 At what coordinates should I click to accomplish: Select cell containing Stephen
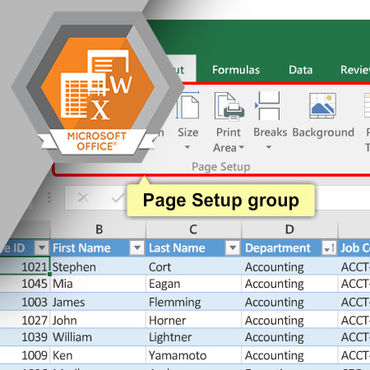click(x=98, y=267)
